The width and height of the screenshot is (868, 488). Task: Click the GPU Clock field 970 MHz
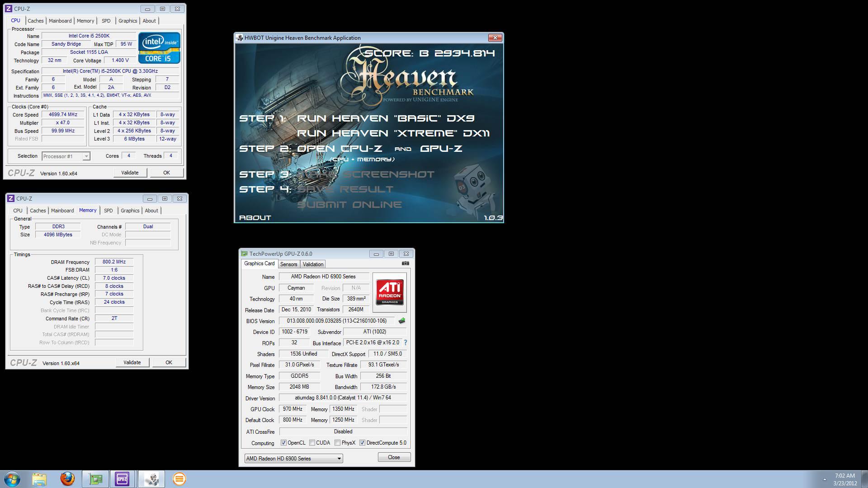click(x=292, y=409)
